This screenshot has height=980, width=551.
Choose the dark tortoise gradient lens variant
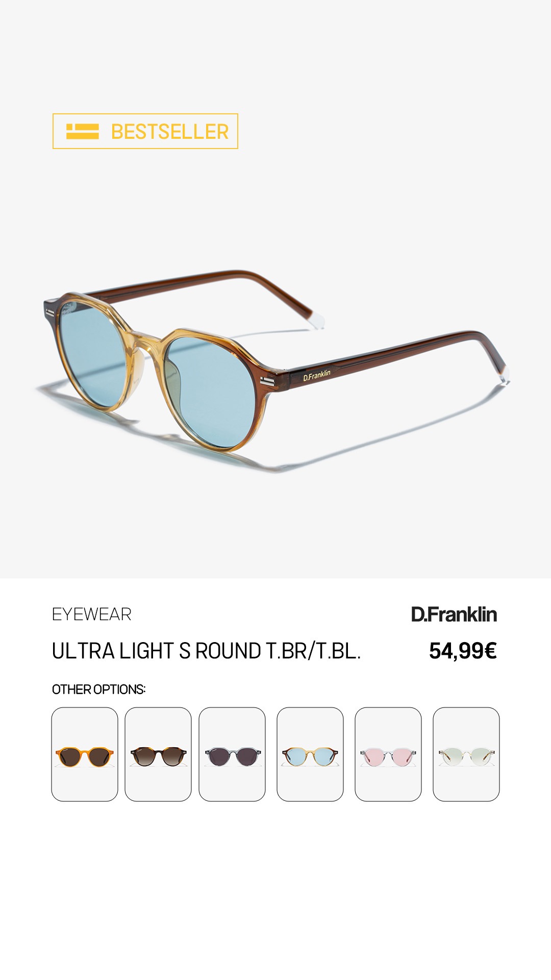click(158, 754)
